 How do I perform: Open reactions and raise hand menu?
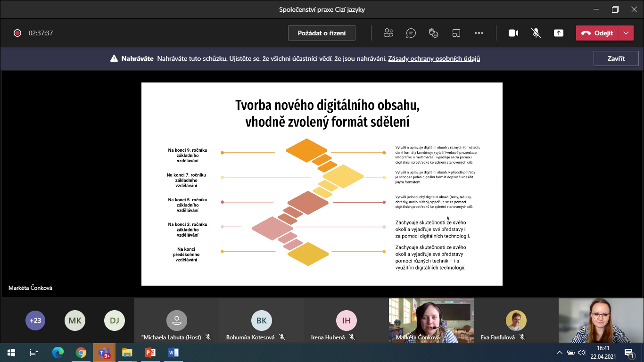[434, 33]
